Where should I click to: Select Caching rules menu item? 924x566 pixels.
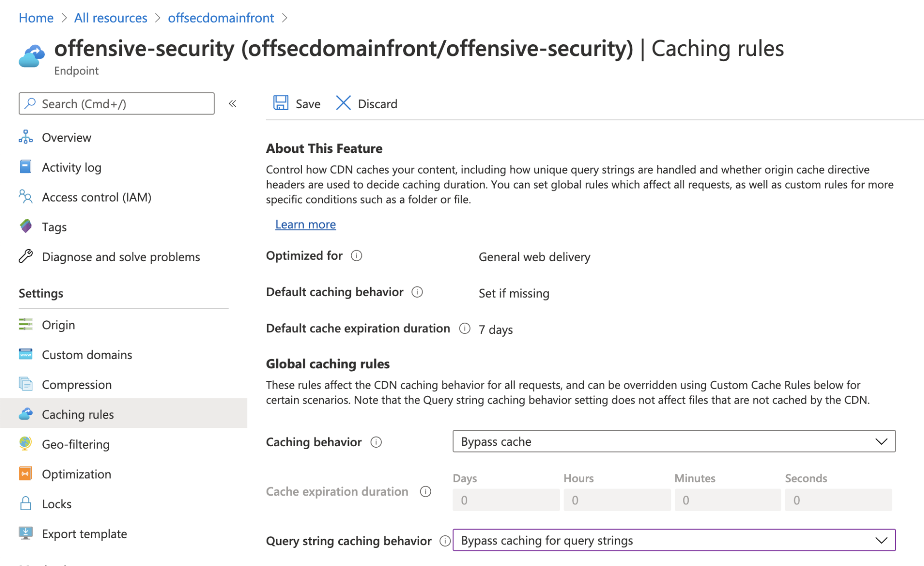click(x=124, y=414)
